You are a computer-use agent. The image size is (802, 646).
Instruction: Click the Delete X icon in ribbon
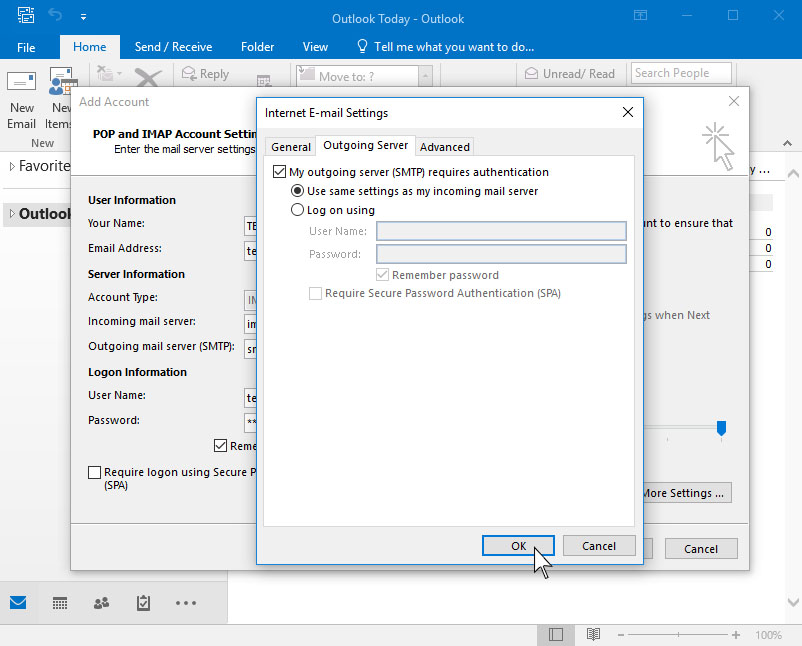click(148, 78)
